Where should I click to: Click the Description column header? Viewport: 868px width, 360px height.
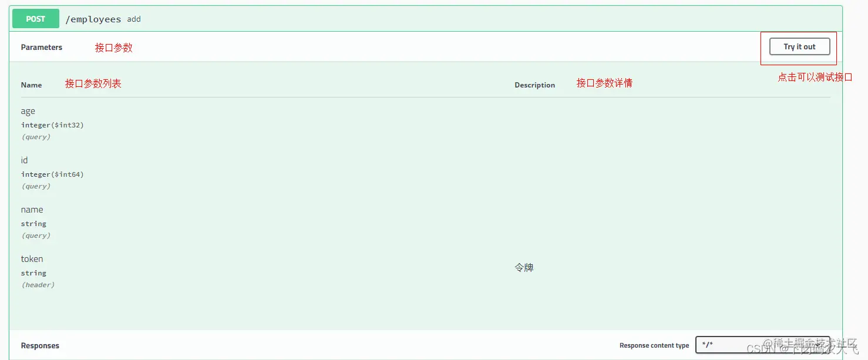click(534, 85)
